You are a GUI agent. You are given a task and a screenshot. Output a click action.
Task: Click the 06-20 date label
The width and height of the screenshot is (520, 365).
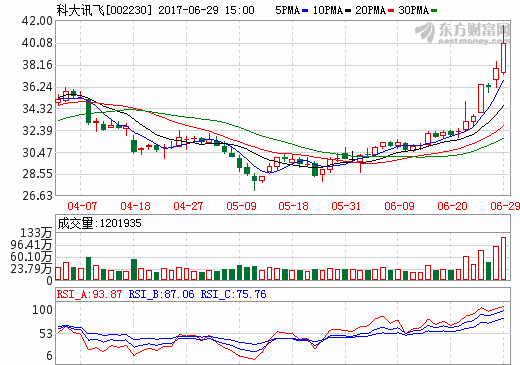(452, 206)
